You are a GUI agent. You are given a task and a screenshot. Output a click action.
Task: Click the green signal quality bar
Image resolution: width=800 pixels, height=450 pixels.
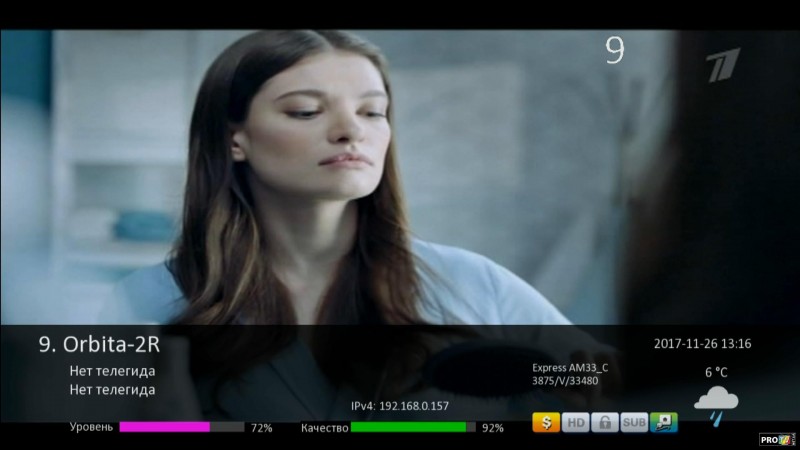pyautogui.click(x=408, y=427)
